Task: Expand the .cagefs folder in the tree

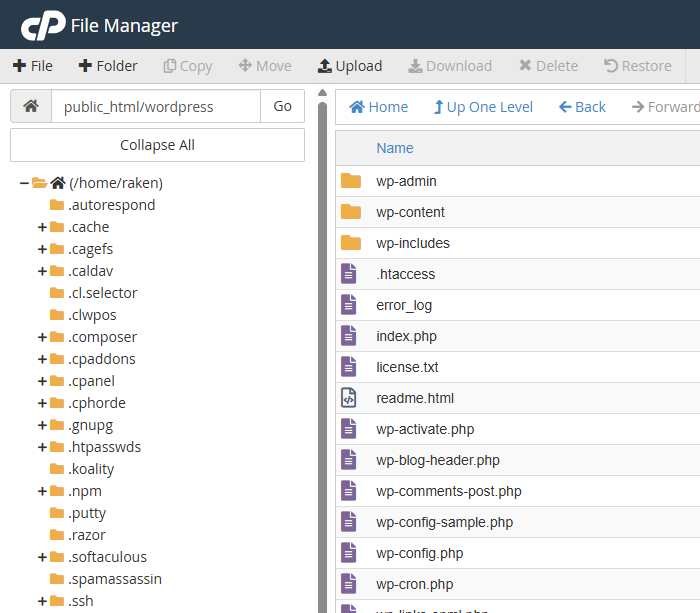Action: [42, 249]
